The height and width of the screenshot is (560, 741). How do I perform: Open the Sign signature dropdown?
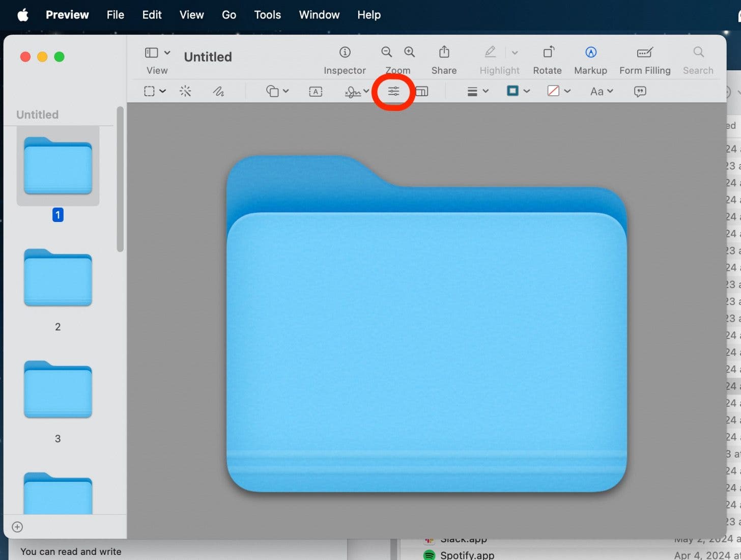[x=356, y=92]
